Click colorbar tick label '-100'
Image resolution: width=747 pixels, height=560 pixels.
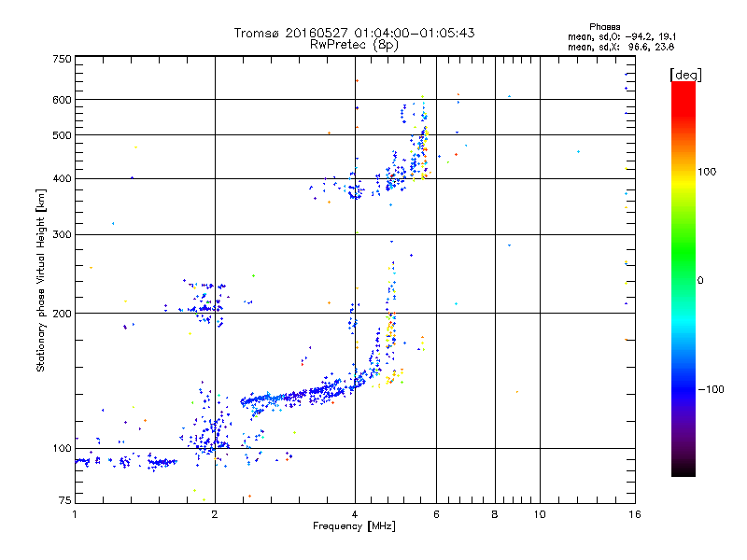(711, 389)
